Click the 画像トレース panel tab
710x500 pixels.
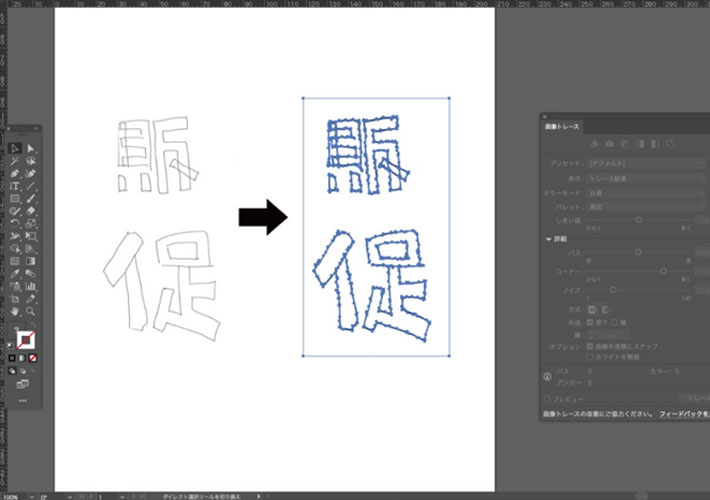click(x=563, y=126)
